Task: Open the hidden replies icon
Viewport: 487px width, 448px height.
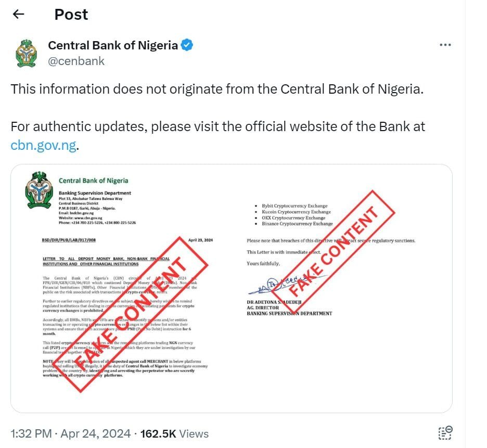Action: pos(445,433)
